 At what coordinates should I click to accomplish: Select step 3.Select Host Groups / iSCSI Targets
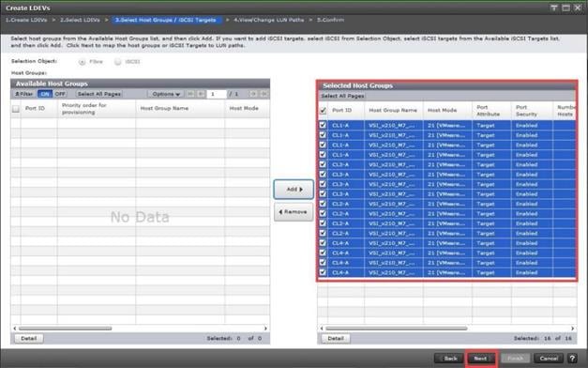click(166, 20)
